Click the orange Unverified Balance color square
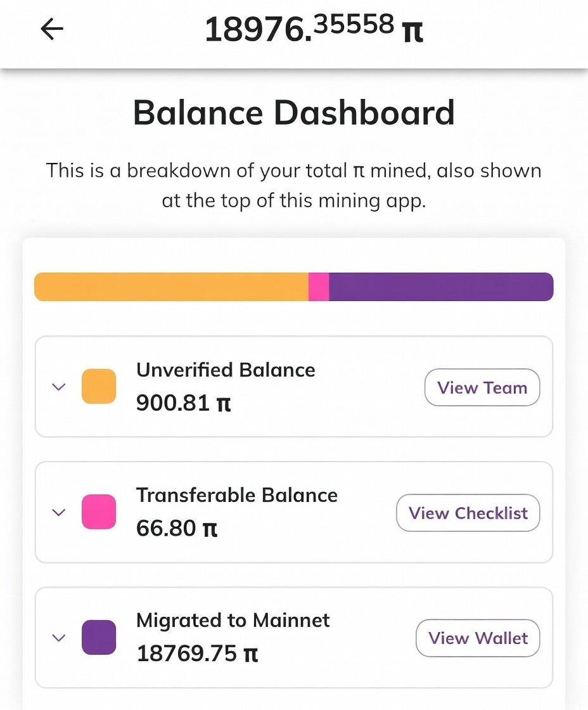Screen dimensions: 588x710 (99, 387)
